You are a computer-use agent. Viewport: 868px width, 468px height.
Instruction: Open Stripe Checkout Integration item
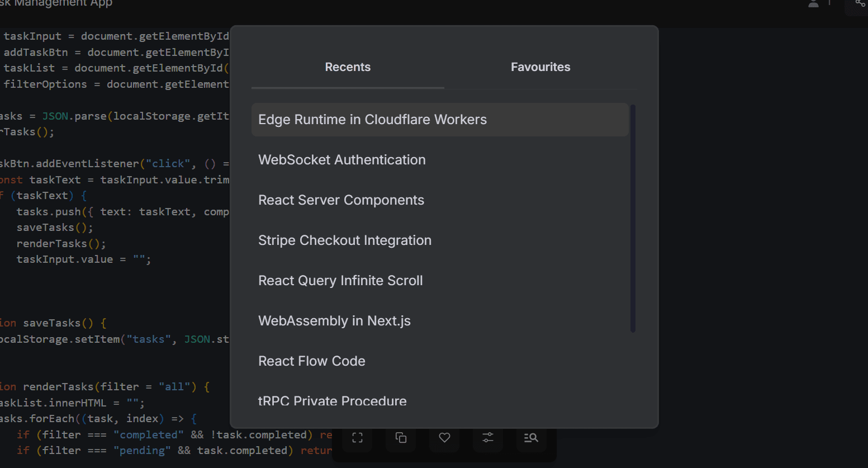440,240
